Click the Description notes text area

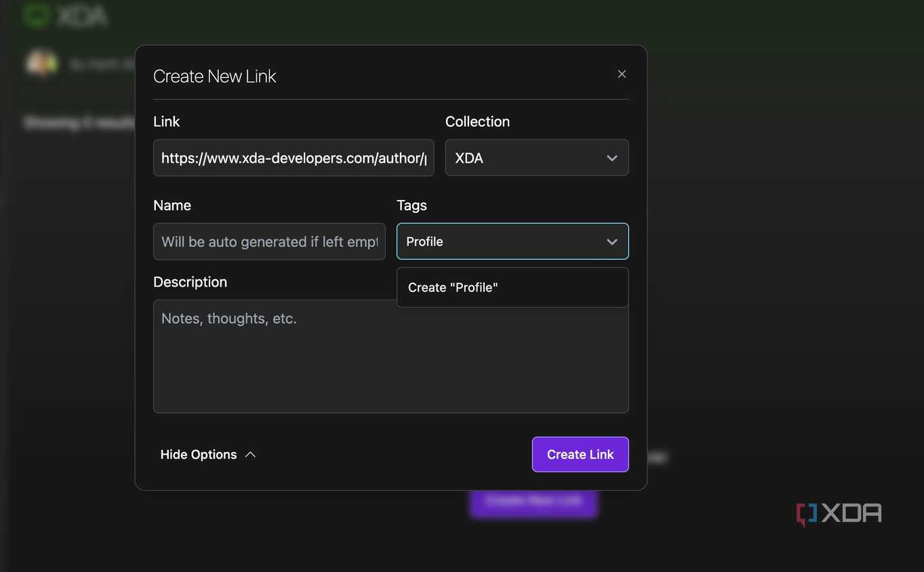pyautogui.click(x=391, y=356)
